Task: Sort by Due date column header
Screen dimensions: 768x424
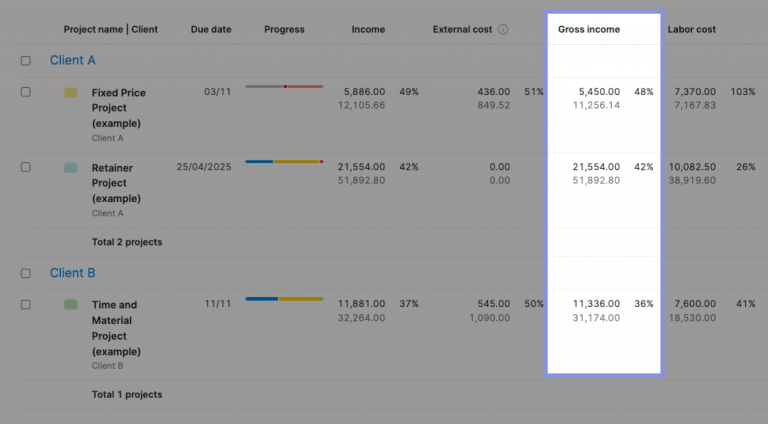Action: coord(211,30)
